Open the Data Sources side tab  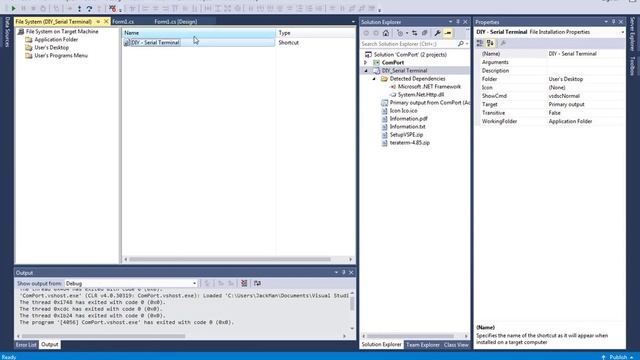(x=7, y=32)
